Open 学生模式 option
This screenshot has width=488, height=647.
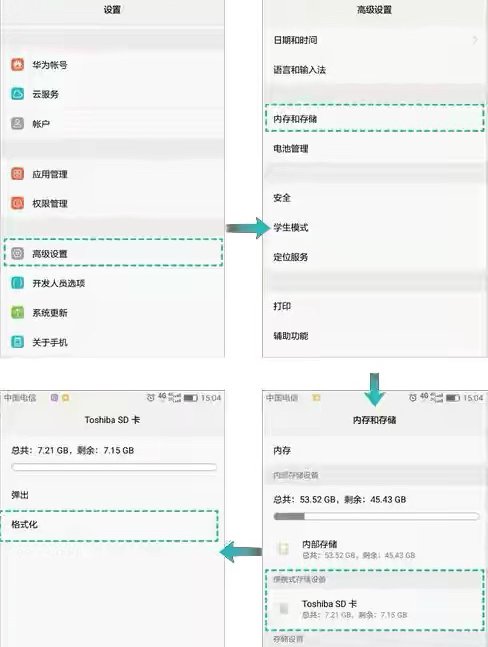(375, 227)
